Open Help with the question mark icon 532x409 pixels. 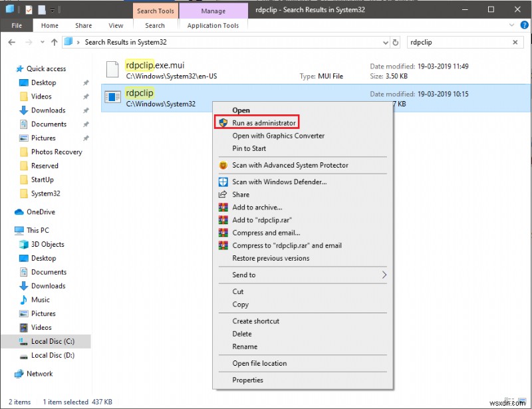[x=525, y=26]
